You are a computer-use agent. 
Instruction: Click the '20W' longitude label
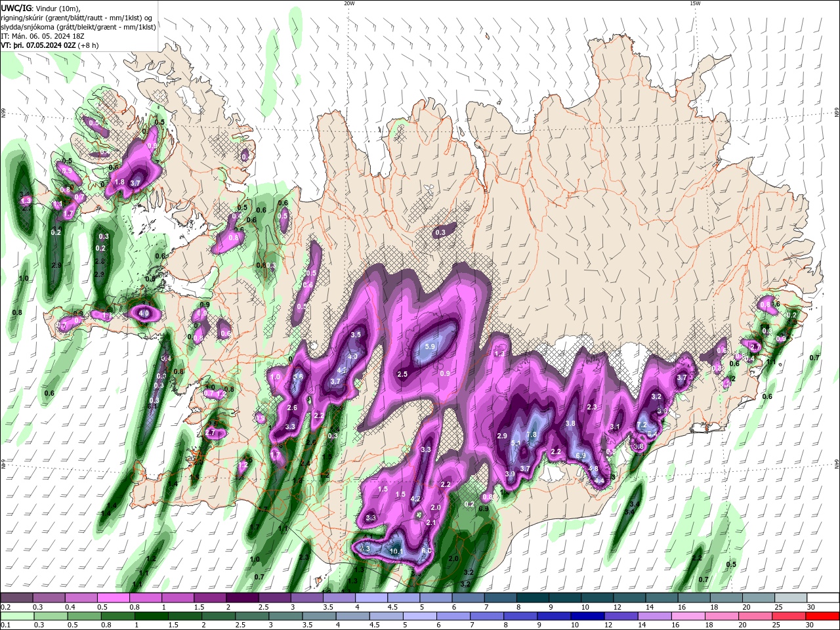(349, 3)
